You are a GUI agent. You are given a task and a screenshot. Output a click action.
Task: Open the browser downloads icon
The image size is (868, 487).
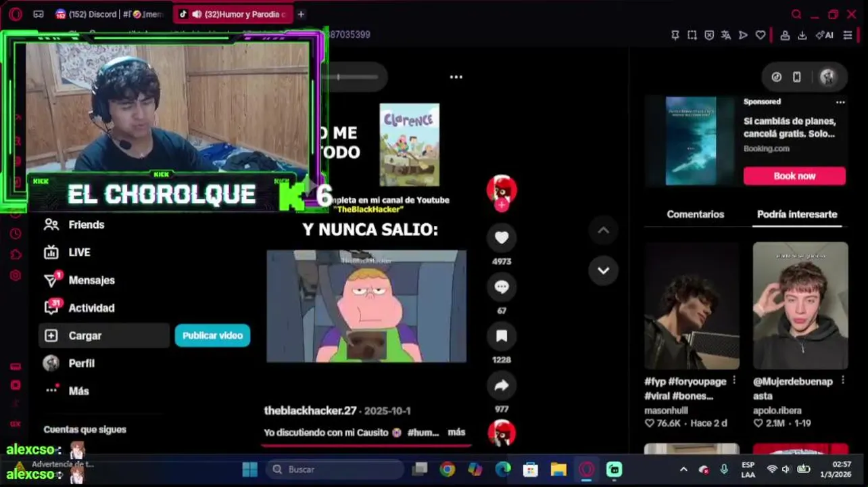802,35
